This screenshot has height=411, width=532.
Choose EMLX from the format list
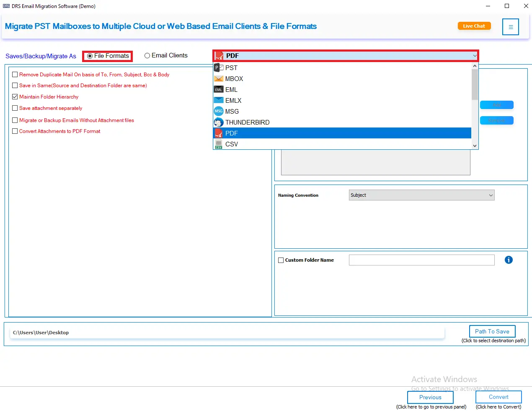point(342,100)
